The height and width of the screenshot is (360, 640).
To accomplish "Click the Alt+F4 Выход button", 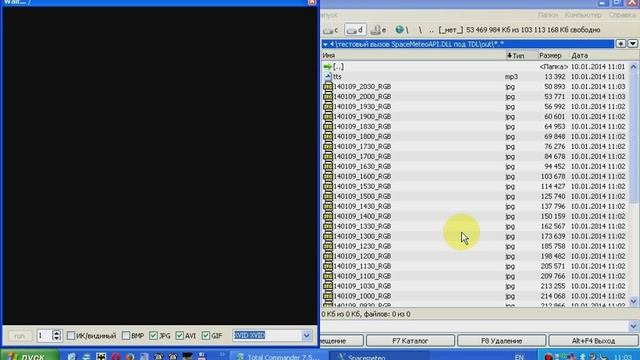I will coord(593,341).
